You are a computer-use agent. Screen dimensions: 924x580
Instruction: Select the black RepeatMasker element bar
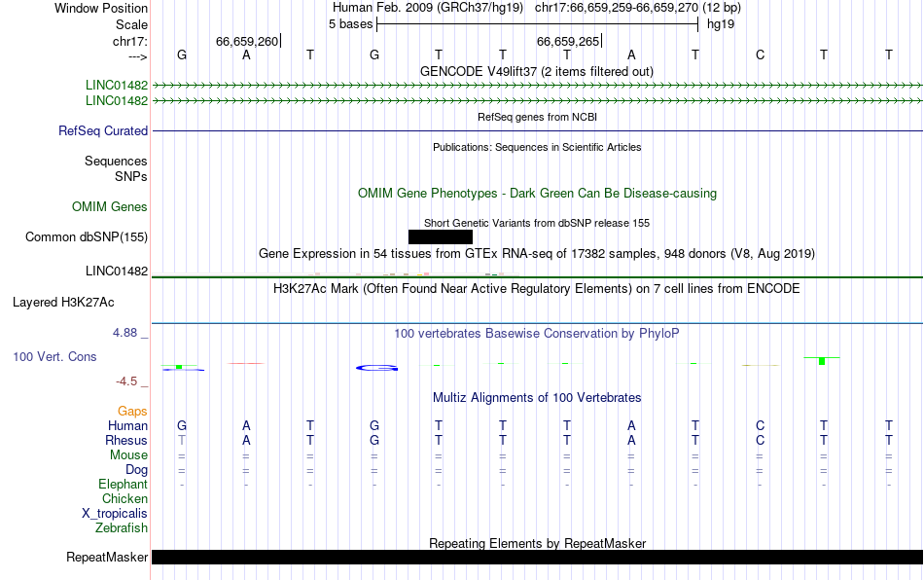click(x=537, y=557)
